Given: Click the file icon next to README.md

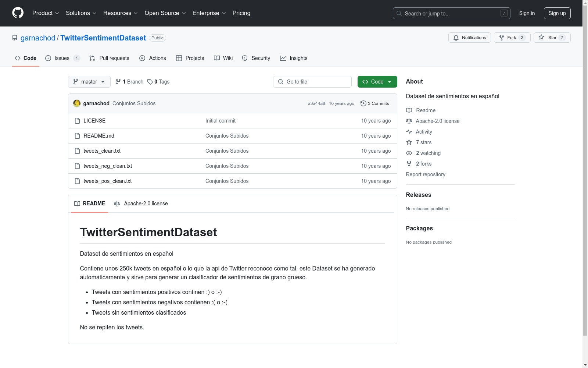Looking at the screenshot, I should [x=77, y=136].
